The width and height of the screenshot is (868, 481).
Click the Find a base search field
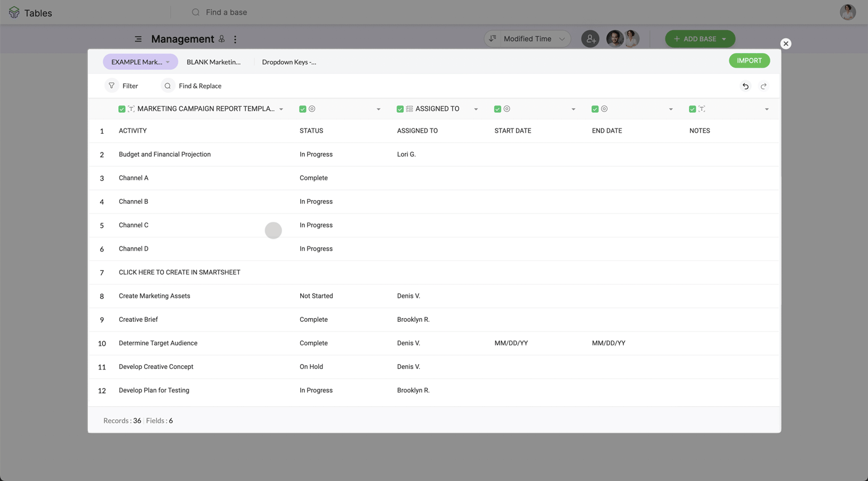coord(226,12)
